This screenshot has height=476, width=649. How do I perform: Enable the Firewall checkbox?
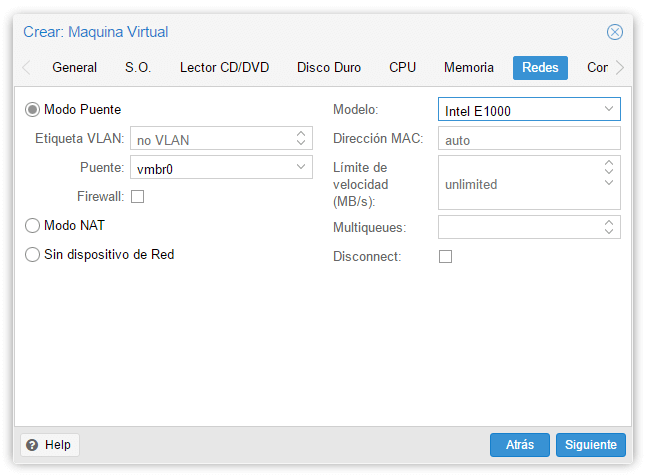click(138, 197)
